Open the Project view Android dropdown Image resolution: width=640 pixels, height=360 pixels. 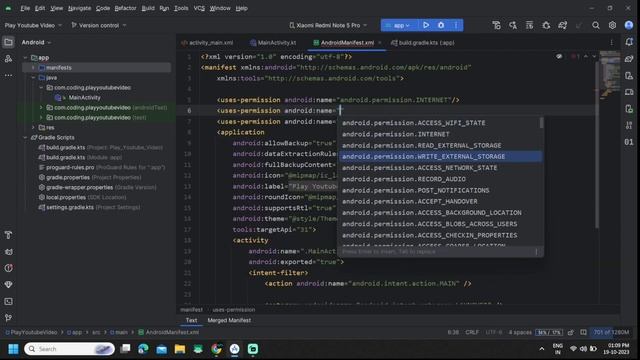click(x=36, y=42)
